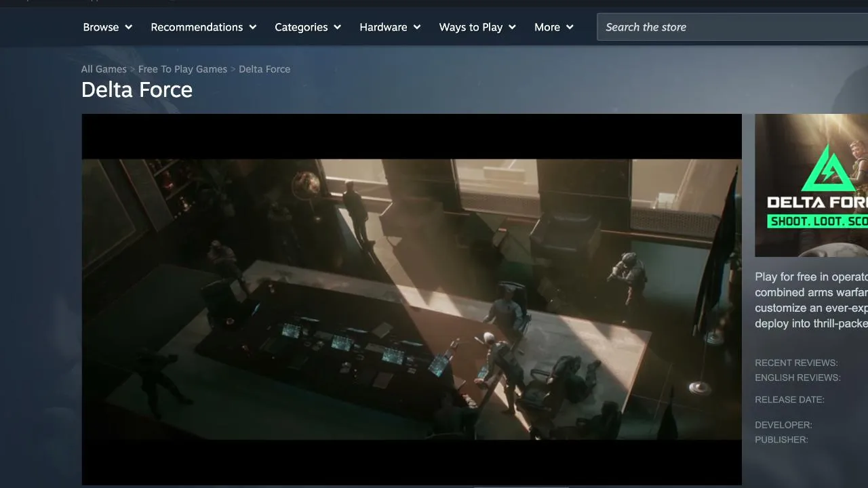868x488 pixels.
Task: Expand the Recommendations dropdown
Action: [203, 27]
